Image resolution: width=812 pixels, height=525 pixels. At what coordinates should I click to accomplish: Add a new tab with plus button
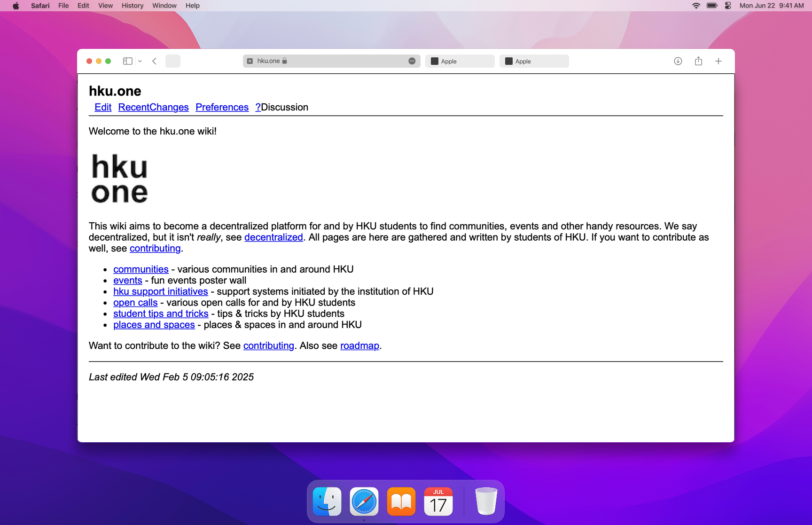718,61
